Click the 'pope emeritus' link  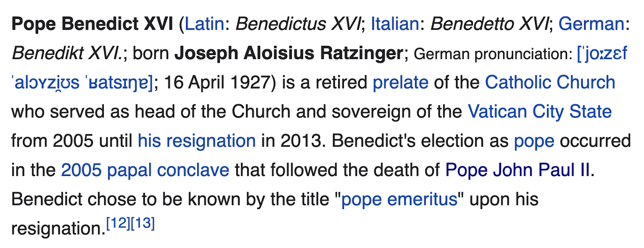(399, 199)
